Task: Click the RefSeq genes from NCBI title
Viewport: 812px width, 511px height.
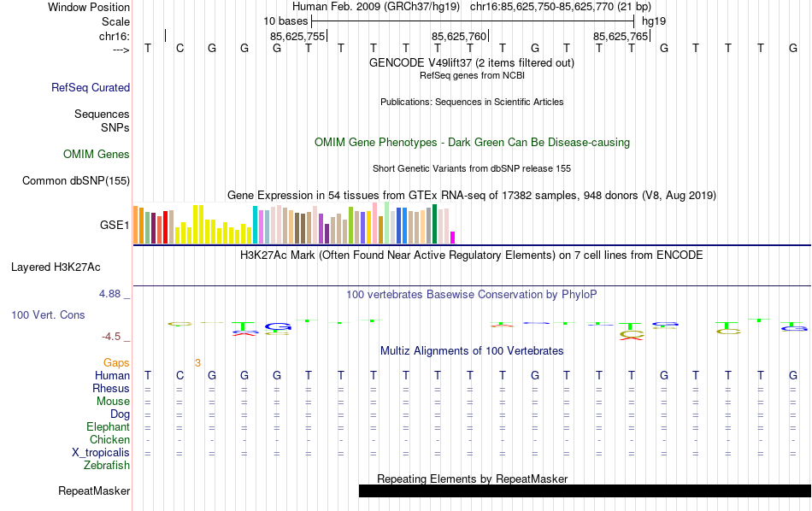Action: [x=472, y=75]
